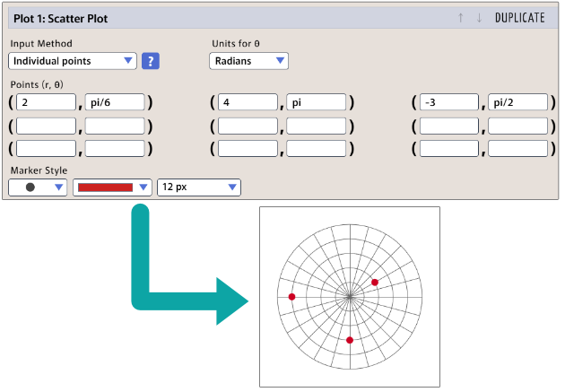565x392 pixels.
Task: Move Plot 1 up with the up arrow
Action: [x=460, y=18]
